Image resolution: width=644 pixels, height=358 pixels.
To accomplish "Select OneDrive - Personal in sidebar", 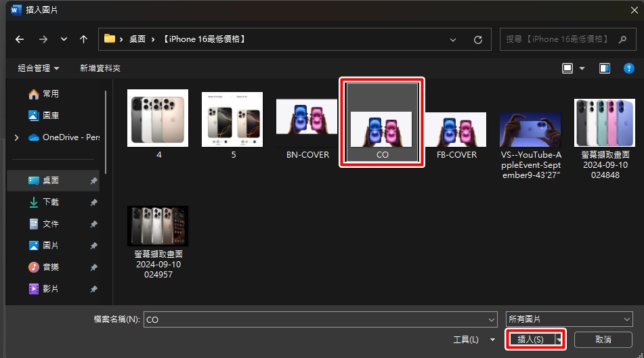I will point(64,137).
